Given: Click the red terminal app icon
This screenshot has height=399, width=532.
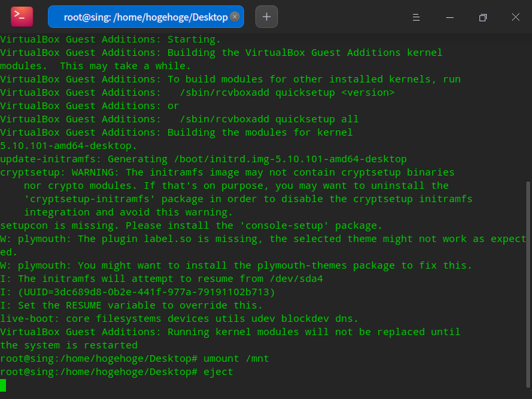Looking at the screenshot, I should [x=22, y=17].
